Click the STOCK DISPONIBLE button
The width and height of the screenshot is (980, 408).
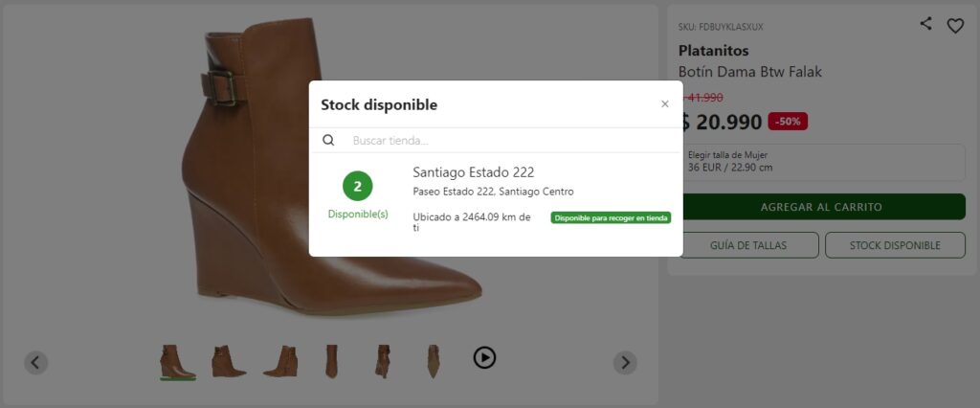(895, 245)
